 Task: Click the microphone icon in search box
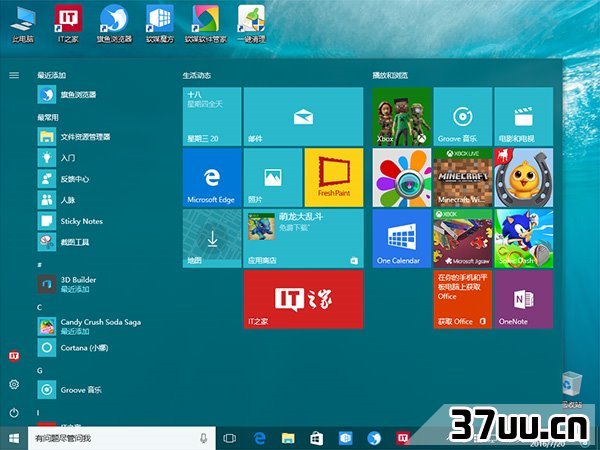point(204,438)
